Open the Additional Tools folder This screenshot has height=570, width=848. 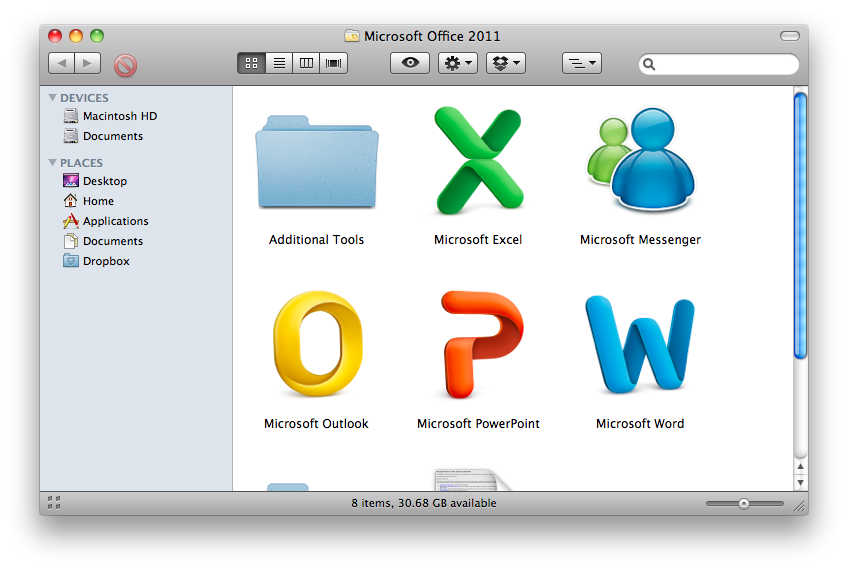point(316,162)
